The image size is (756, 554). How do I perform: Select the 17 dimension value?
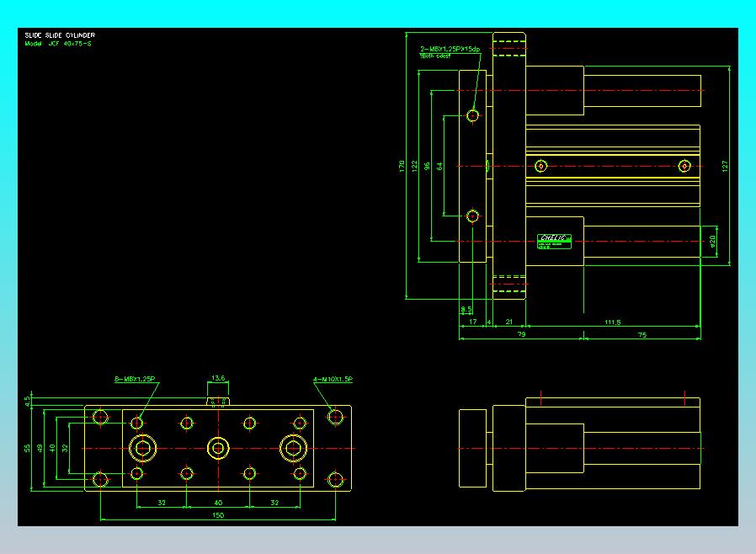(x=473, y=322)
